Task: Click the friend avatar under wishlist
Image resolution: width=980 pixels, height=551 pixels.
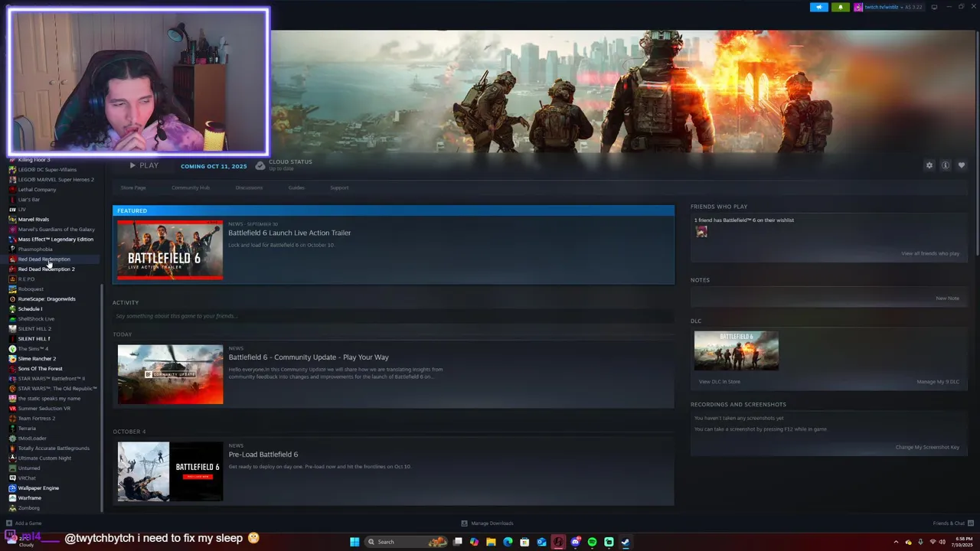Action: [701, 232]
